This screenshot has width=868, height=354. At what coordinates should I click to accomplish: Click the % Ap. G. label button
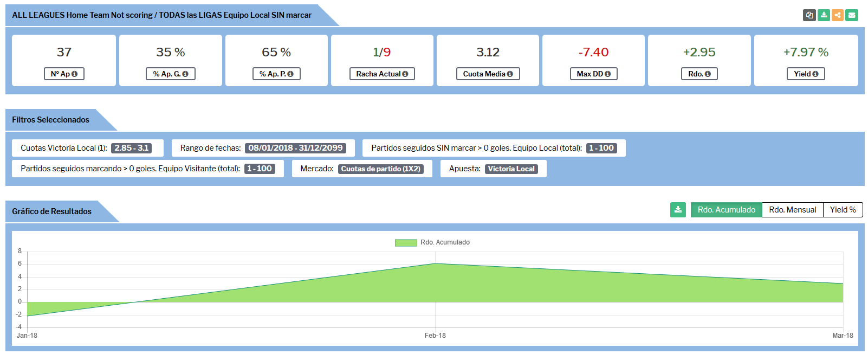[170, 74]
